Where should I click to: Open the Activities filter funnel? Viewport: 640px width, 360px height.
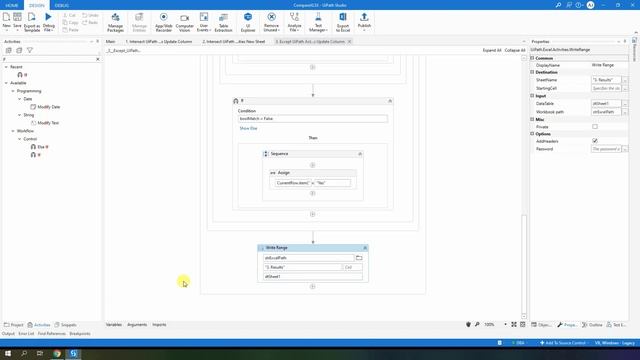pyautogui.click(x=30, y=50)
